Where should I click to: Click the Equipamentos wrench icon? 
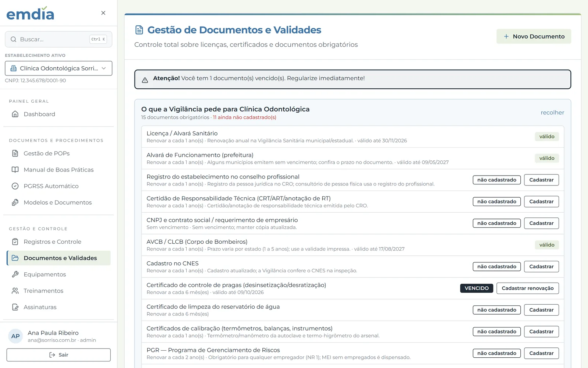tap(15, 275)
